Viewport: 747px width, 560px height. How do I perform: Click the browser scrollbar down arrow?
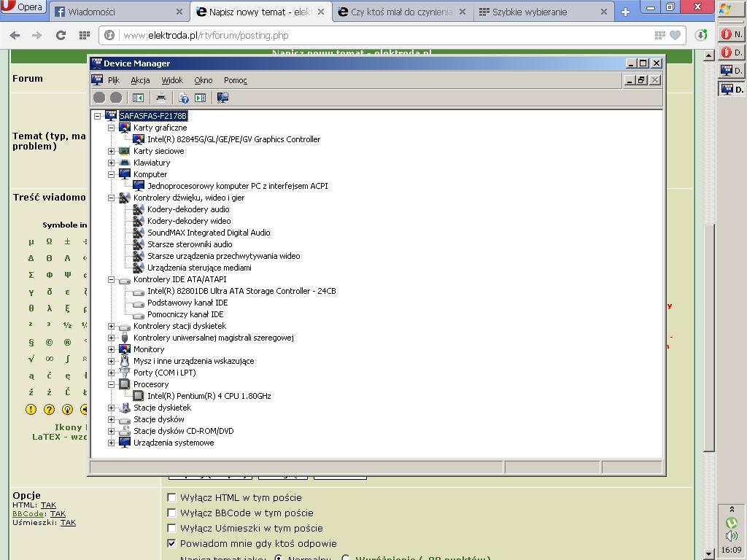(709, 554)
